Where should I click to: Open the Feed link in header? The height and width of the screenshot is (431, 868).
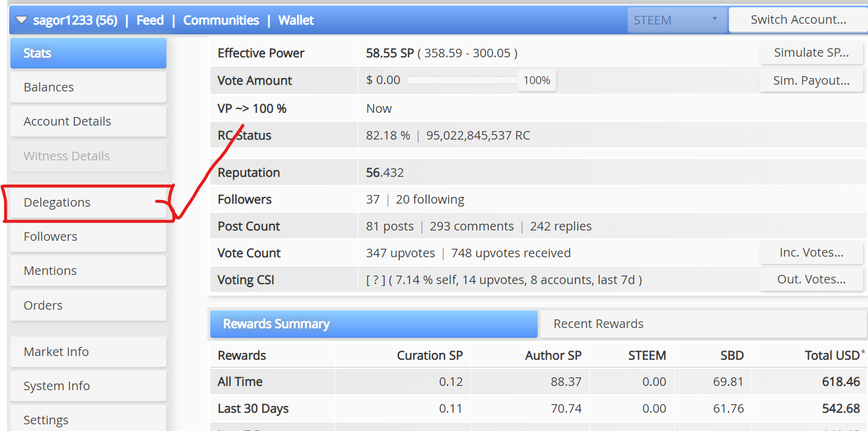[150, 20]
